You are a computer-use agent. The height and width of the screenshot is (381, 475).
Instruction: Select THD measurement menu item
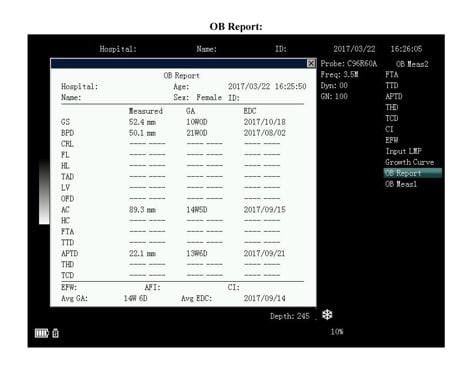coord(392,107)
